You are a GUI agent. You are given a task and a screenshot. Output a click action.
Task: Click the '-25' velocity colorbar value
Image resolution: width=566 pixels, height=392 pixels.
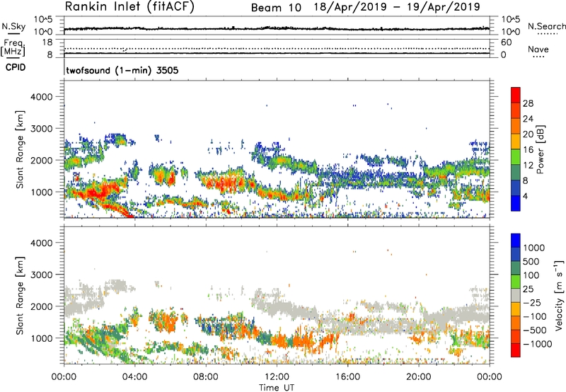point(532,302)
